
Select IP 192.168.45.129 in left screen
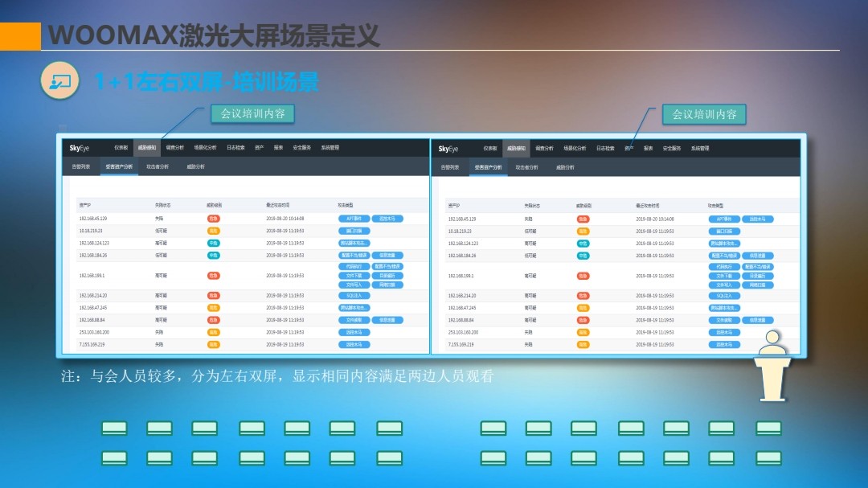(x=93, y=219)
